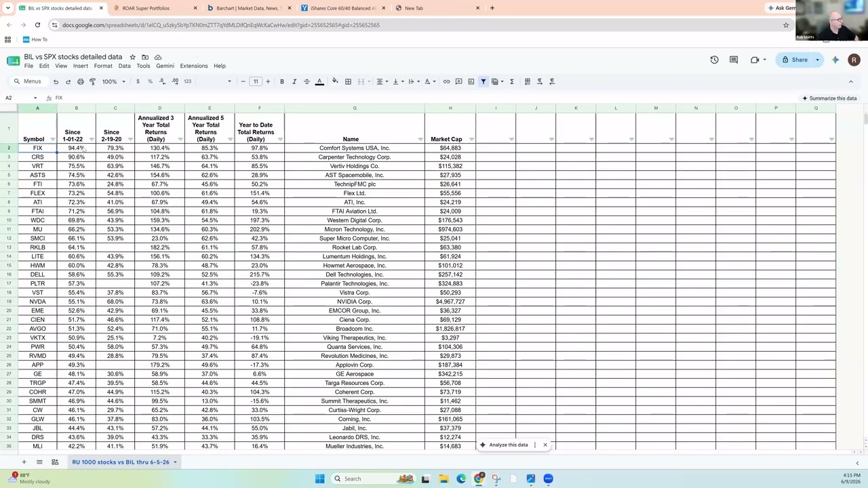The width and height of the screenshot is (868, 488).
Task: Open the Data menu
Action: pos(124,66)
